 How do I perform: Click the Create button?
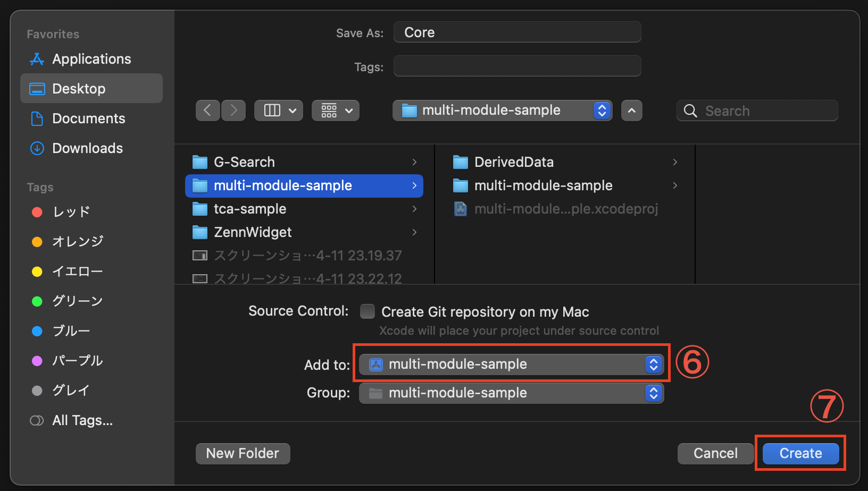(800, 453)
